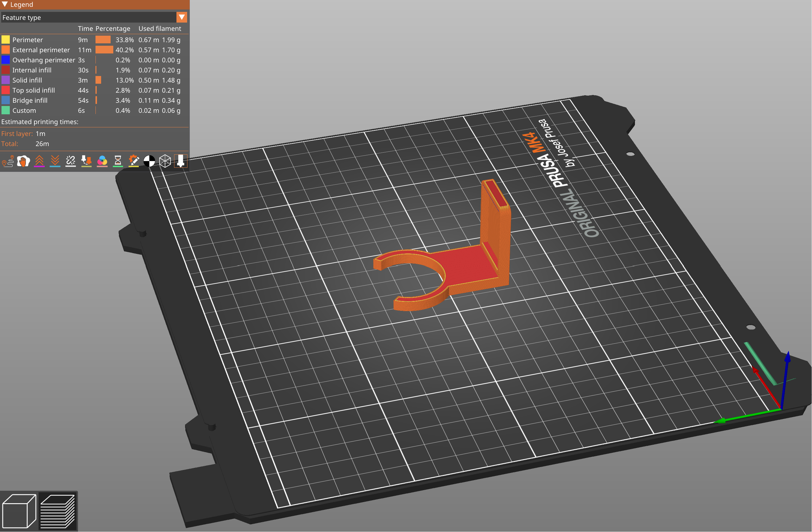Show deretractions on the print path
Image resolution: width=812 pixels, height=532 pixels.
(55, 161)
